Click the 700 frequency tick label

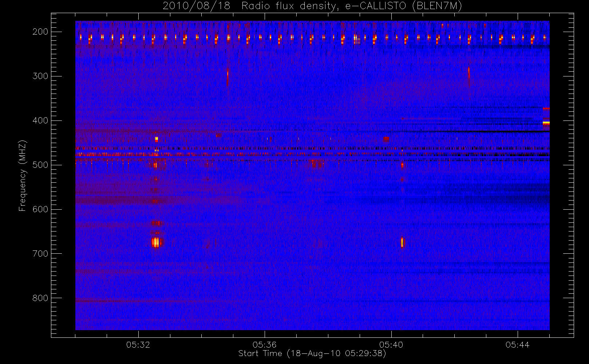click(x=40, y=254)
